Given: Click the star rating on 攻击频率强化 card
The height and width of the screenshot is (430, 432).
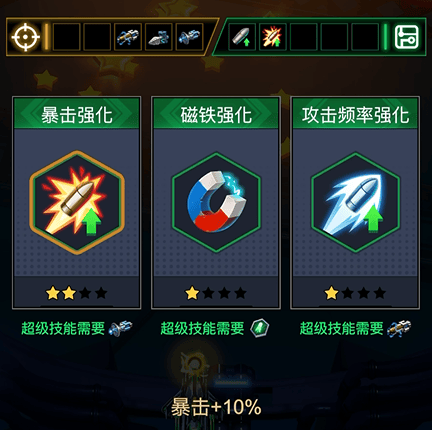Looking at the screenshot, I should tap(355, 293).
